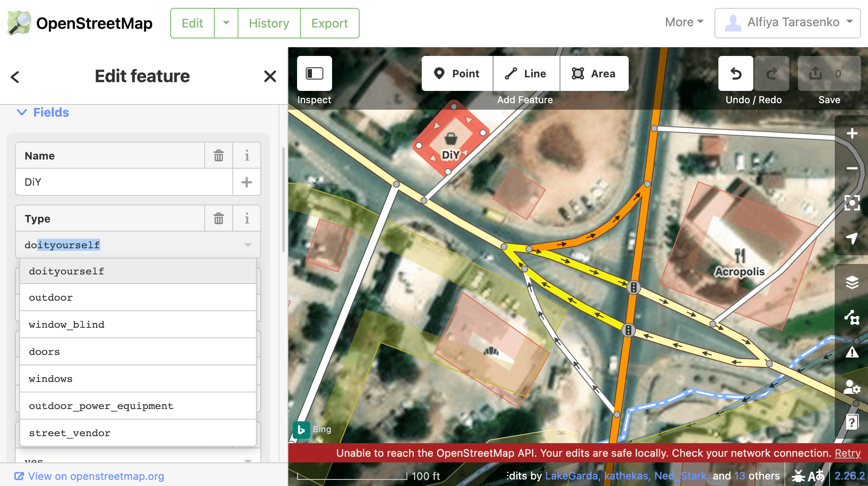Show info for the Type field
Image resolution: width=868 pixels, height=486 pixels.
coord(247,219)
